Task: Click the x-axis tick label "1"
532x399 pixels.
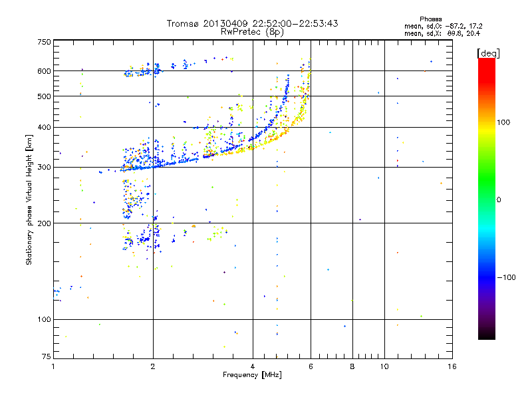Action: 53,366
